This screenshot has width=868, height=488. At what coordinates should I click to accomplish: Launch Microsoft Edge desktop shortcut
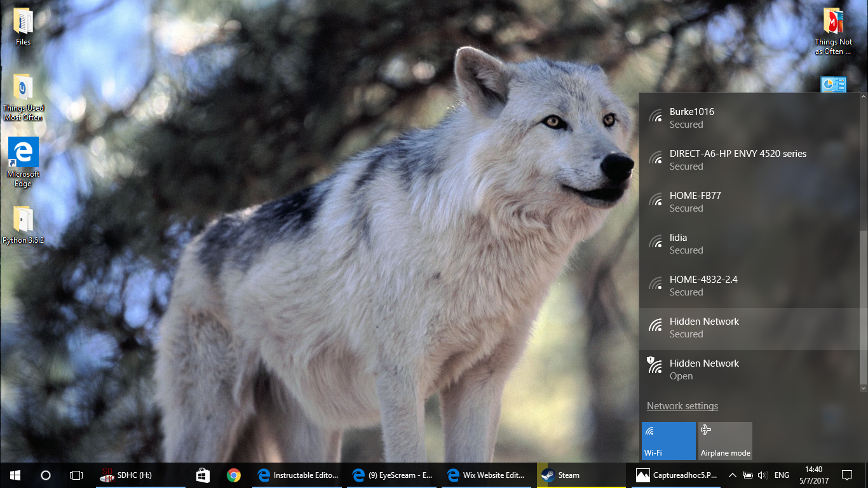pyautogui.click(x=23, y=162)
